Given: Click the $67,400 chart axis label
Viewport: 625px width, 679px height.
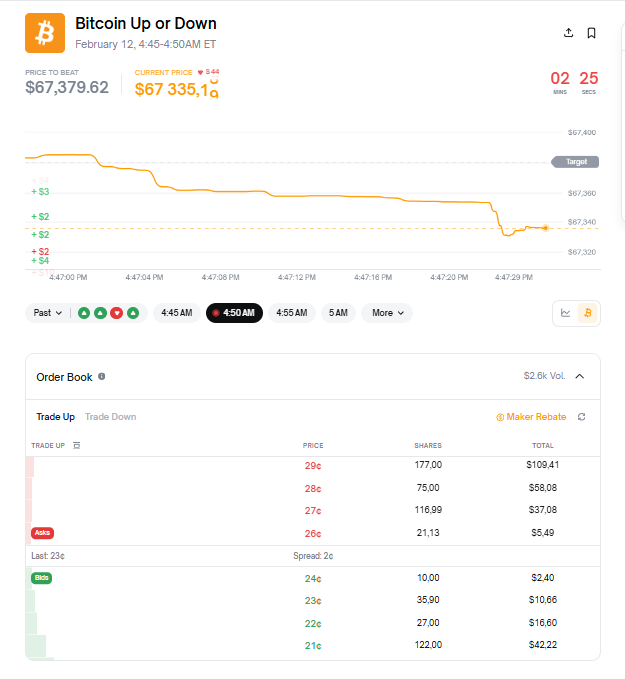Looking at the screenshot, I should (582, 132).
